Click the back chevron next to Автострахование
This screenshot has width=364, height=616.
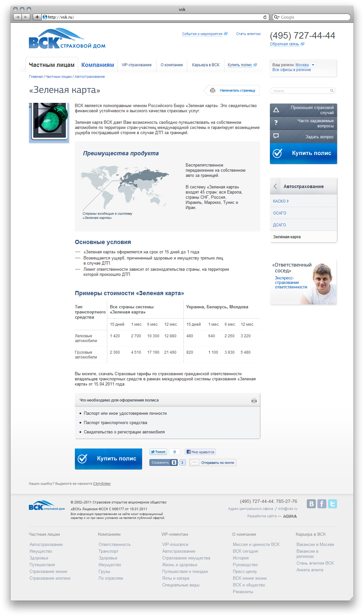pos(275,186)
